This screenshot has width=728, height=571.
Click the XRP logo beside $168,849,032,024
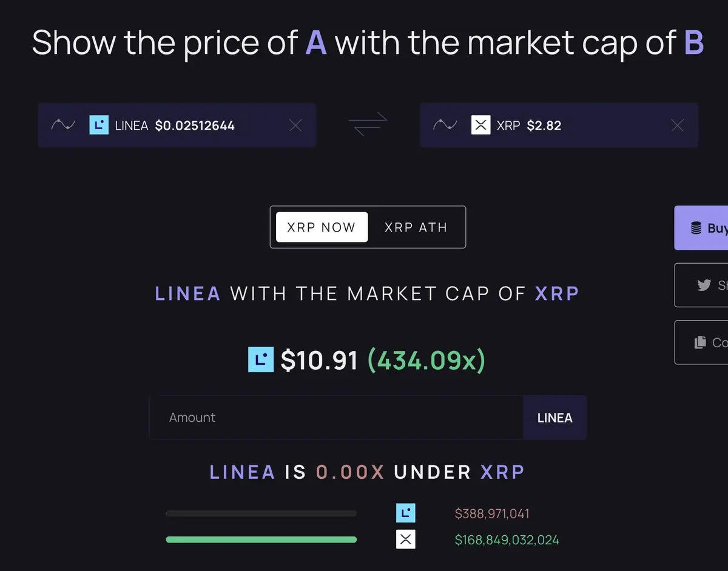click(405, 539)
